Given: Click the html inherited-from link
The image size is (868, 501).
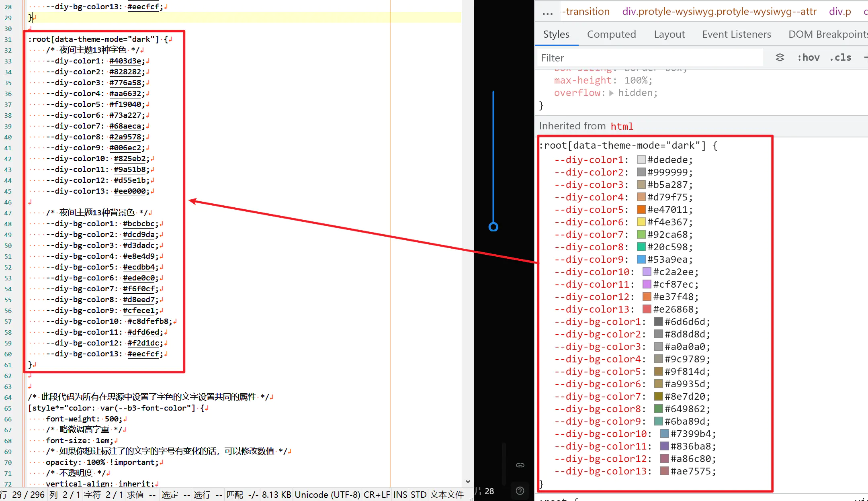Looking at the screenshot, I should pos(622,126).
